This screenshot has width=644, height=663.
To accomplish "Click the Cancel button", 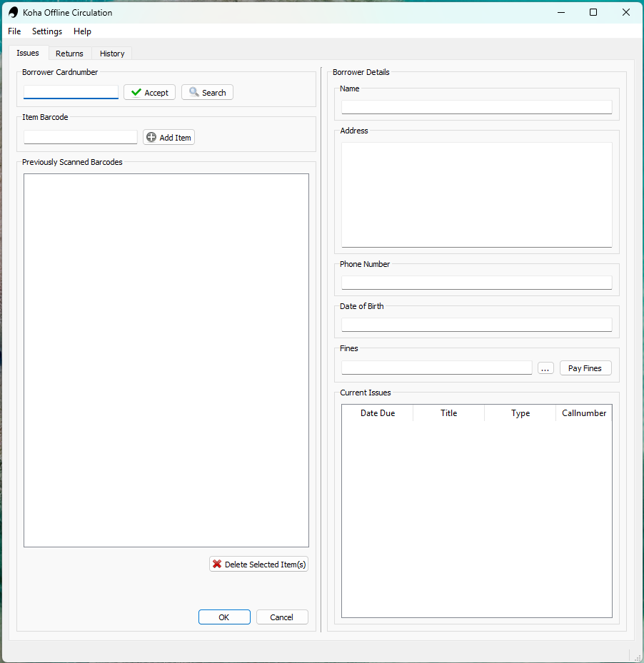I will coord(282,617).
